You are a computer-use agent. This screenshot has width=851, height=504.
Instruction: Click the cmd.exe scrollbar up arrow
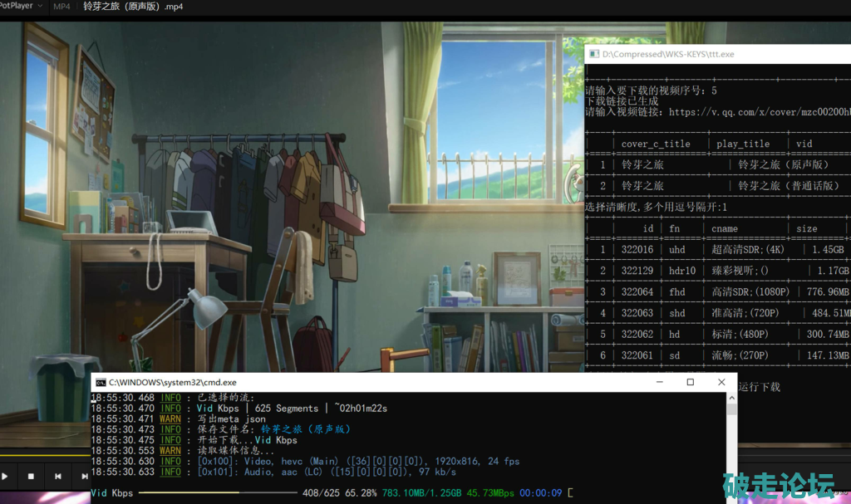731,398
